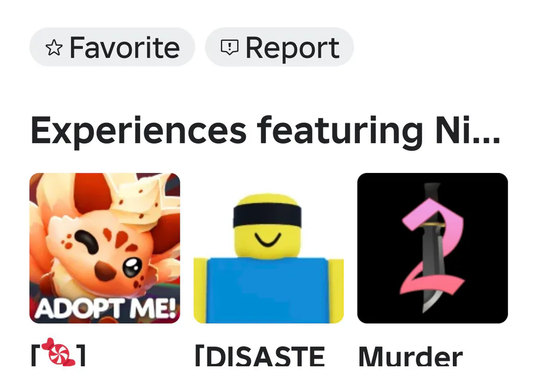
Task: Select the Murder title link
Action: coord(411,357)
